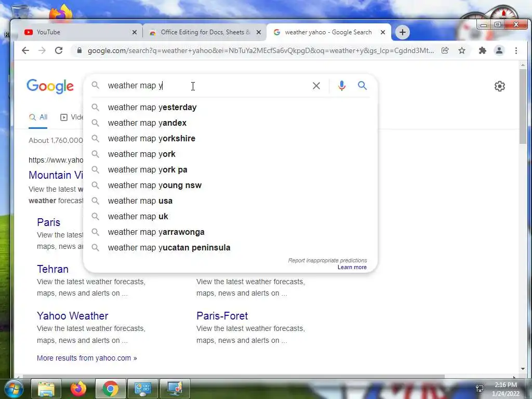Click the forward navigation arrow

pyautogui.click(x=42, y=50)
